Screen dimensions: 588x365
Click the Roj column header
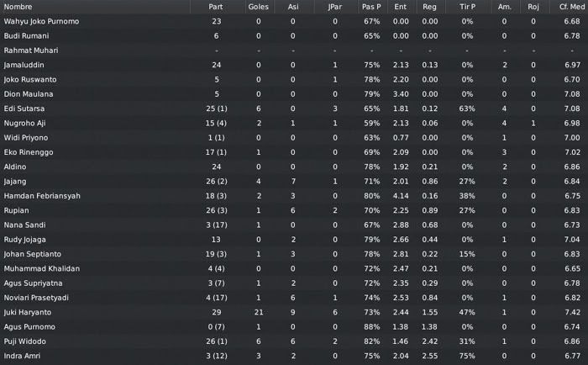coord(533,7)
